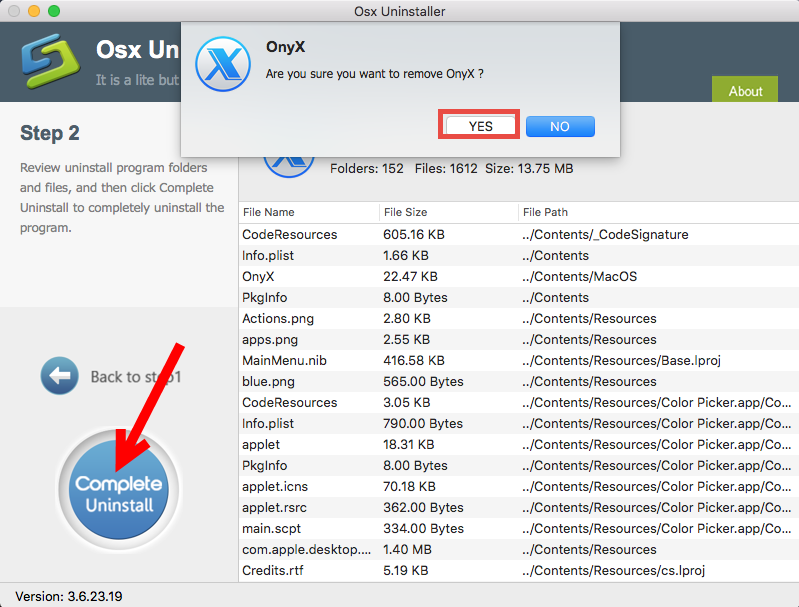Select the main.scpt file row
The image size is (799, 607).
click(x=519, y=529)
